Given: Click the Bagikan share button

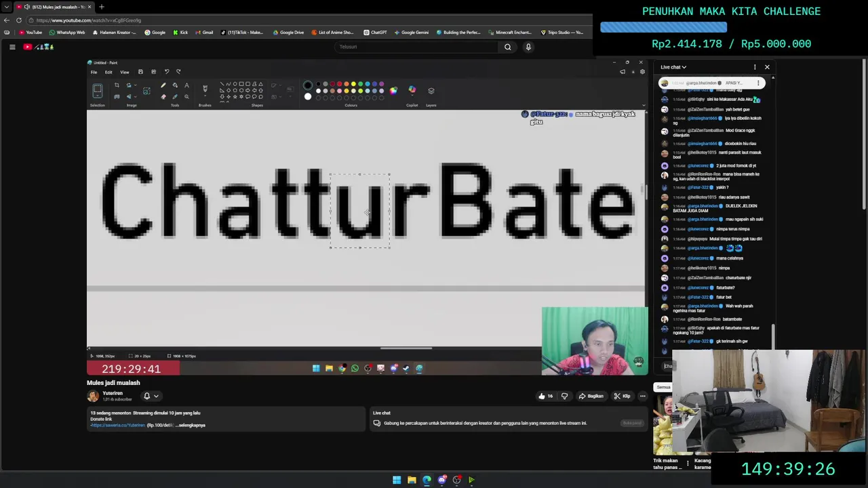Looking at the screenshot, I should (591, 396).
